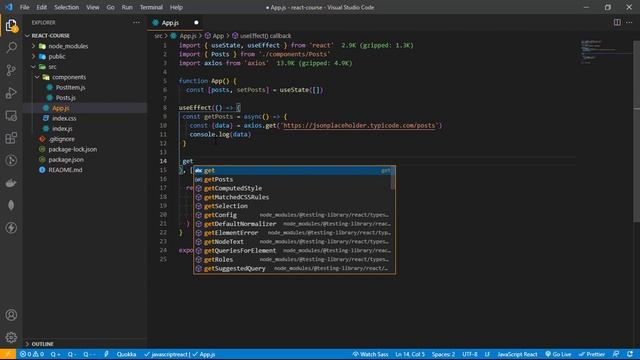Select getPosts autocomplete suggestion
The image size is (640, 360).
[x=292, y=179]
